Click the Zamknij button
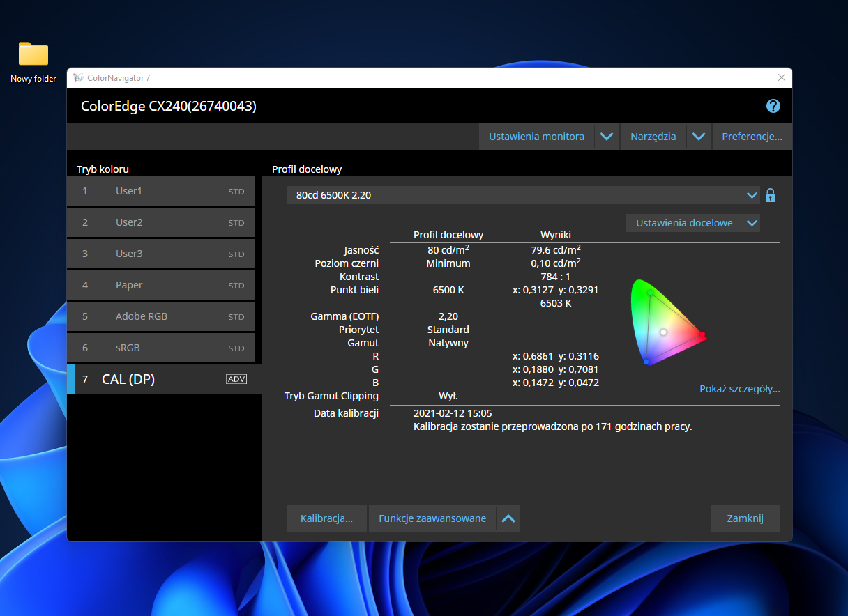The width and height of the screenshot is (848, 616). 745,518
